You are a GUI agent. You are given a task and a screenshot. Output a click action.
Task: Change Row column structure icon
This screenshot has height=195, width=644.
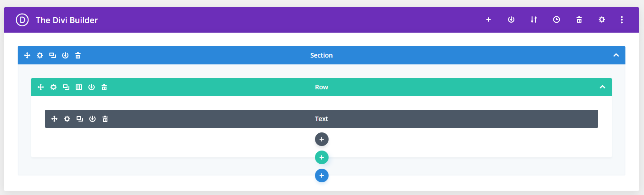[x=79, y=87]
